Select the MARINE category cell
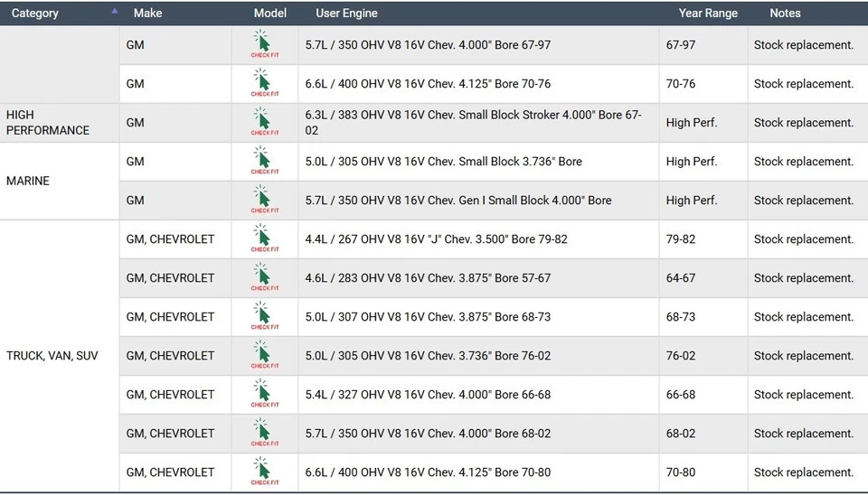This screenshot has height=495, width=868. pos(28,181)
